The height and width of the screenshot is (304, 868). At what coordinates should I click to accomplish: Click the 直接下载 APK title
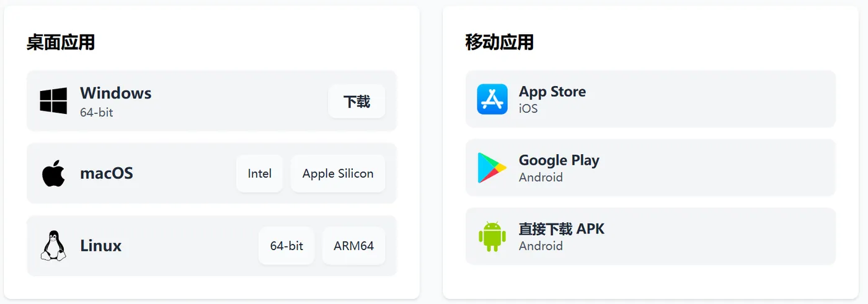pyautogui.click(x=562, y=229)
